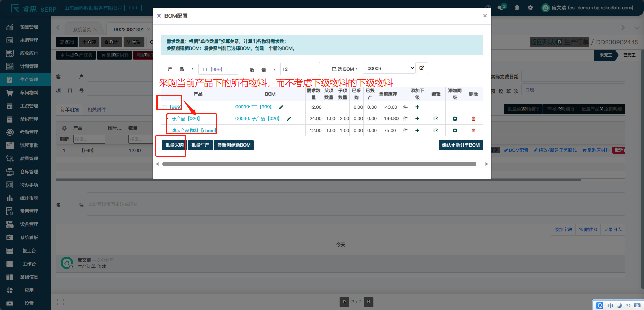Click the 数量 input field

pyautogui.click(x=300, y=69)
